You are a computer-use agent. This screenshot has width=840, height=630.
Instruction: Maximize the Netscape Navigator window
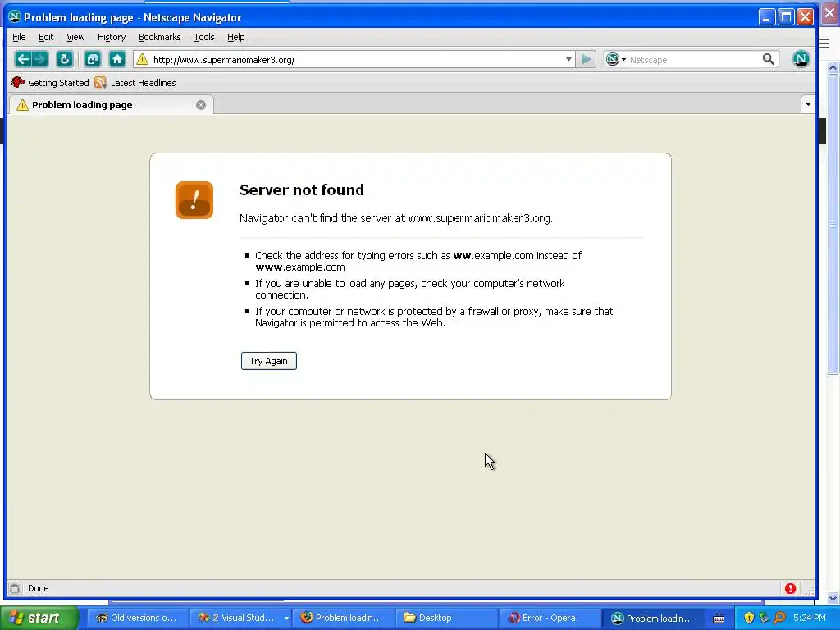point(786,17)
